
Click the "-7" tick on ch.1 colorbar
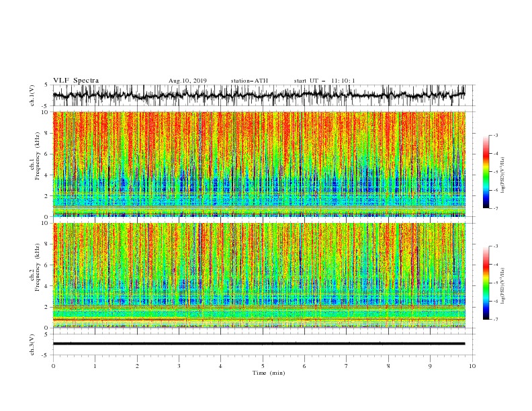[x=495, y=208]
